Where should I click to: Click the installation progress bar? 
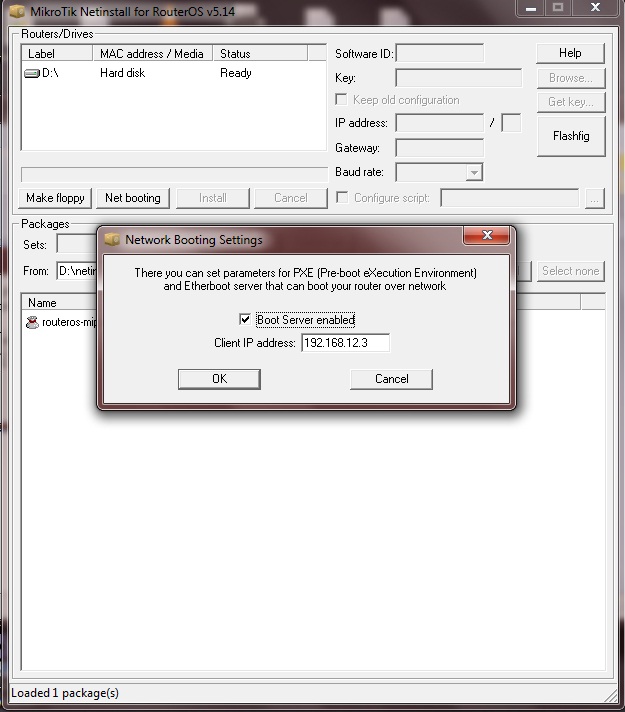[x=174, y=174]
